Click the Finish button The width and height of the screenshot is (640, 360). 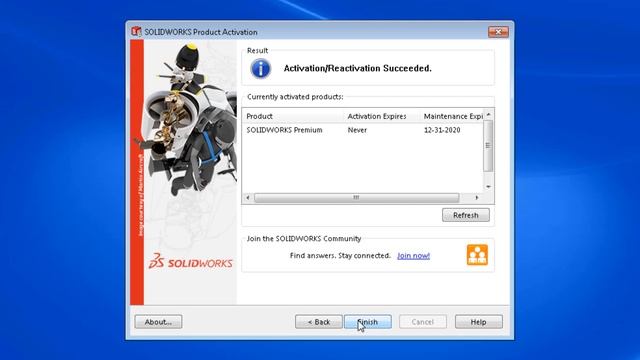click(x=368, y=322)
